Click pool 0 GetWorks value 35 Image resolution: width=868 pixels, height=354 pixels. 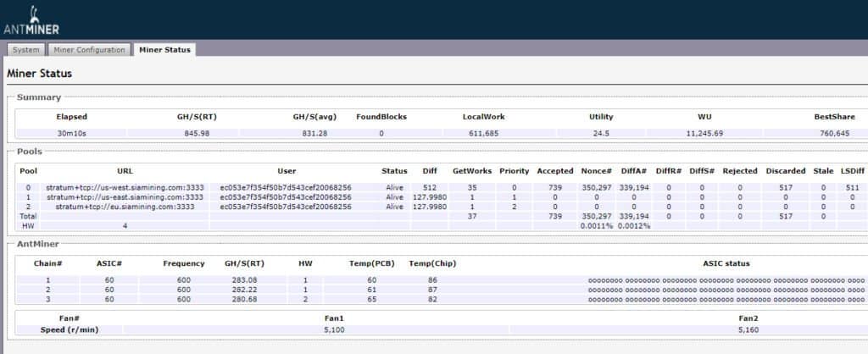click(471, 187)
